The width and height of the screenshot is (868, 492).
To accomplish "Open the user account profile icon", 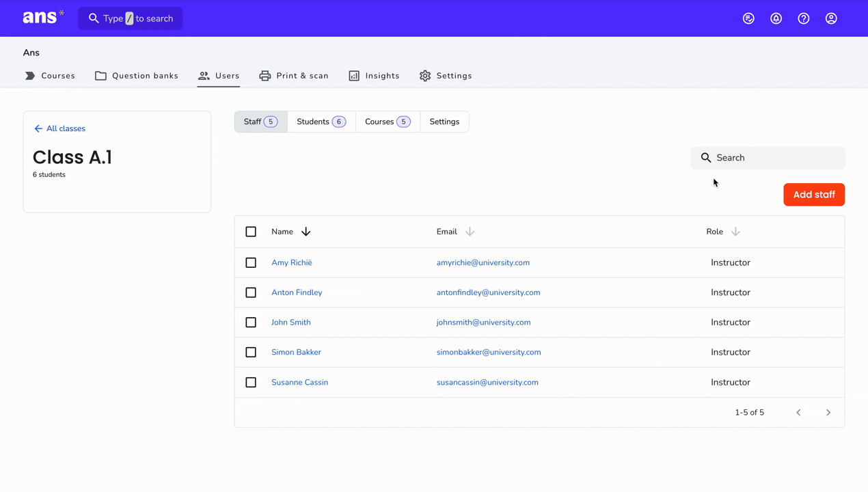I will click(831, 18).
